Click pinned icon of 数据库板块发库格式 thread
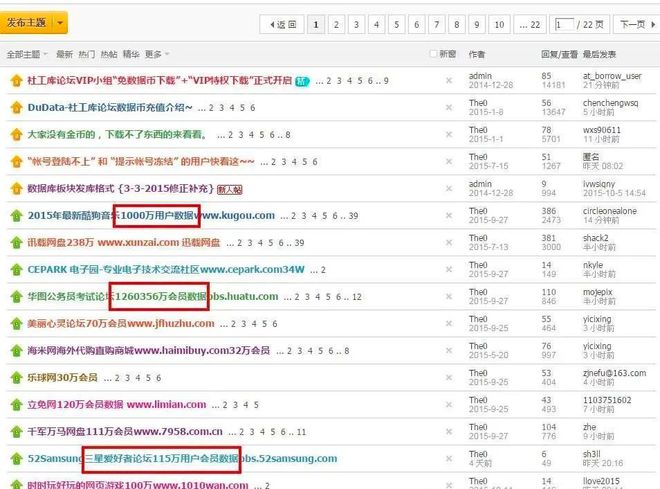The image size is (660, 489). pos(16,189)
